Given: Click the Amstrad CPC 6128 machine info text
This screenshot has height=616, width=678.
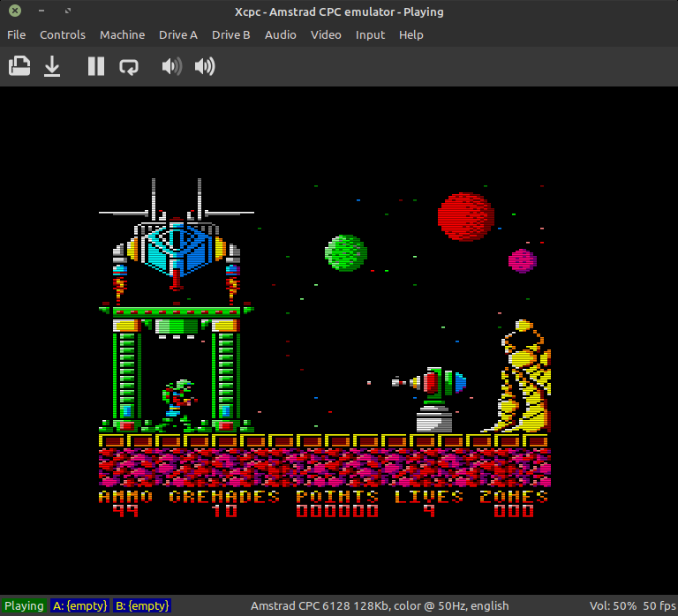Looking at the screenshot, I should tap(380, 605).
